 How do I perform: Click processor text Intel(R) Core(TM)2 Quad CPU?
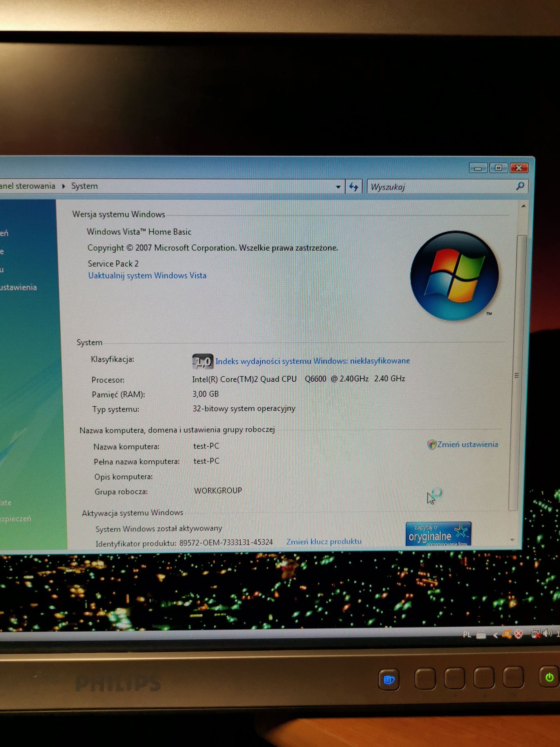pos(244,379)
